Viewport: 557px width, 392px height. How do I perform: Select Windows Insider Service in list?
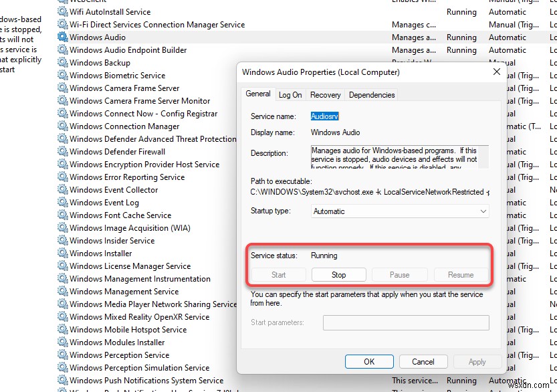[x=112, y=240]
